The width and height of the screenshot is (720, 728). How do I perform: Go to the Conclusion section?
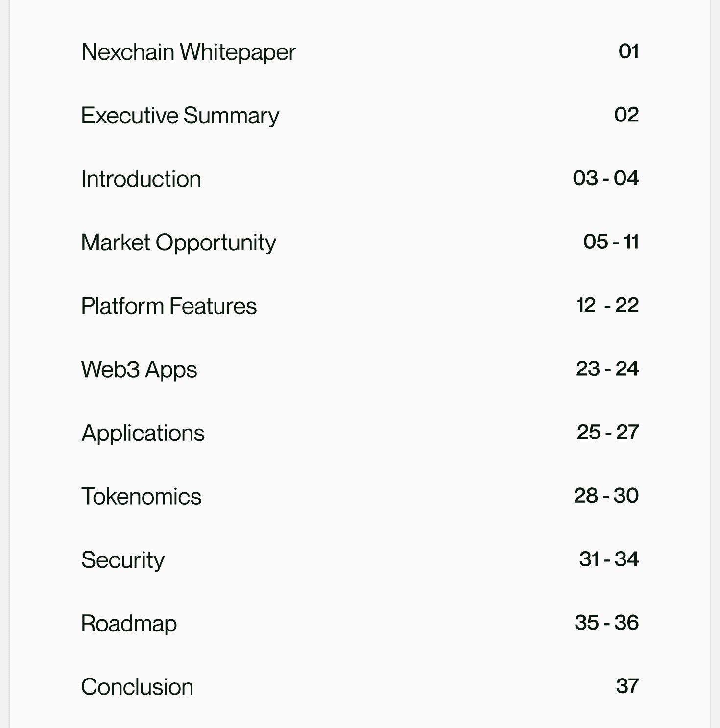coord(137,687)
